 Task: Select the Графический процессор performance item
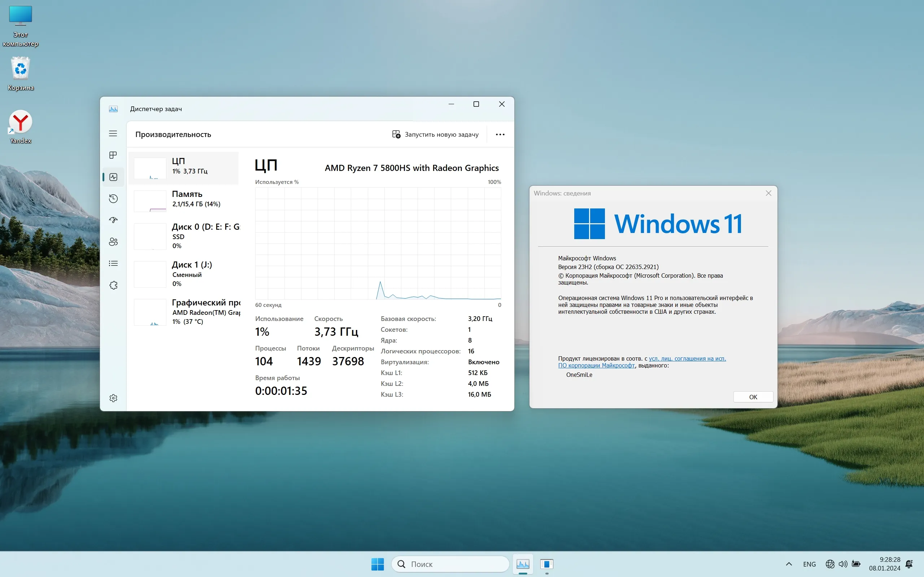coord(187,311)
